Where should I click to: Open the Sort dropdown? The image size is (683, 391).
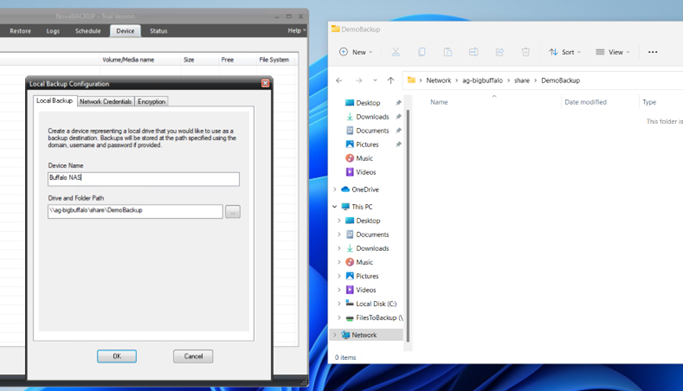pyautogui.click(x=565, y=52)
